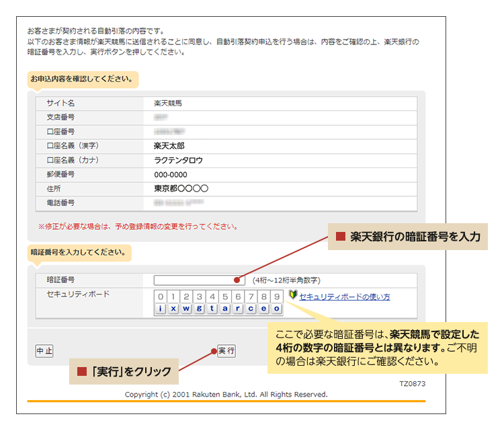The height and width of the screenshot is (437, 504).
Task: Select security board key 'a'
Action: [225, 309]
